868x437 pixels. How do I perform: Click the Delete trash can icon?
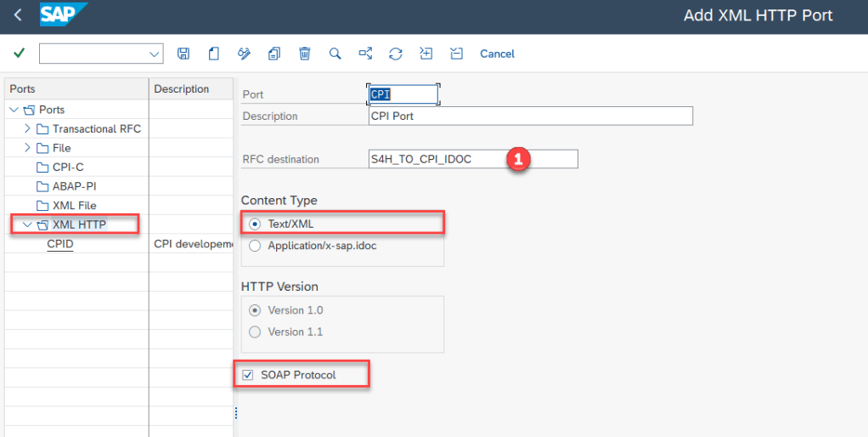(305, 54)
